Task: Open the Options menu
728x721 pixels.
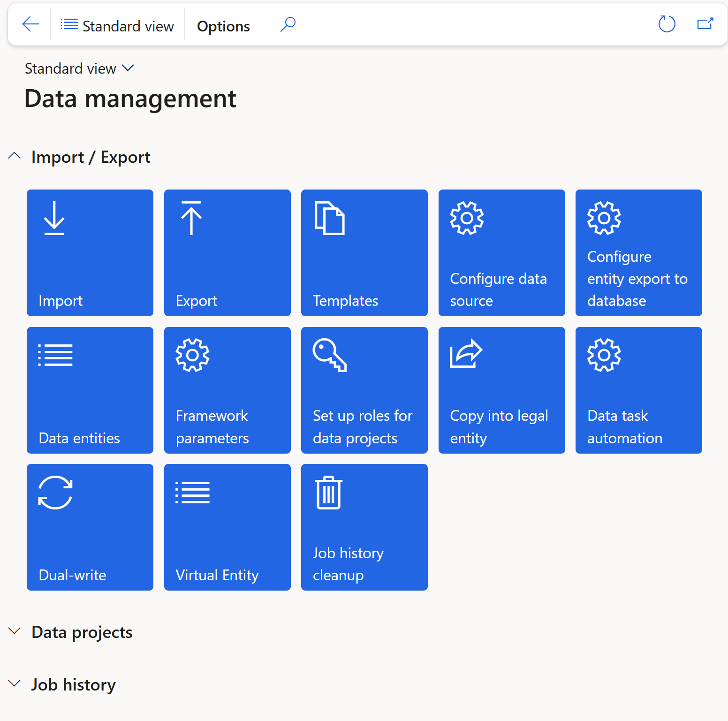Action: tap(223, 26)
